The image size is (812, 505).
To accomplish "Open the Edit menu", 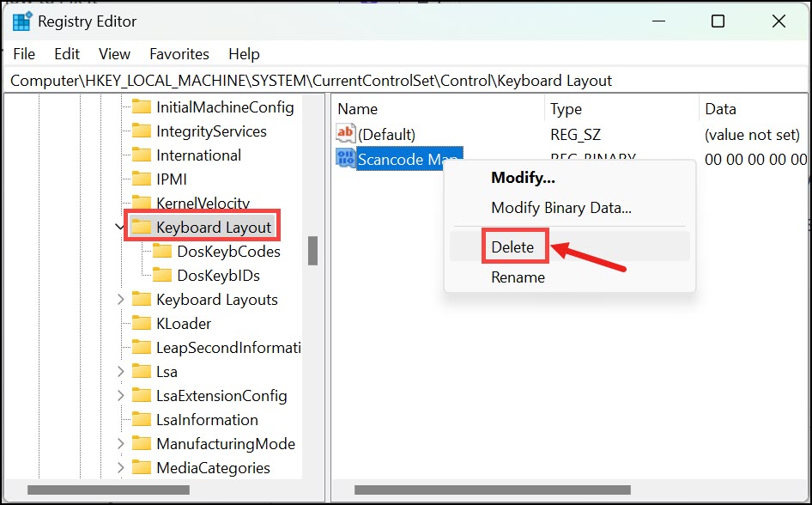I will [67, 54].
